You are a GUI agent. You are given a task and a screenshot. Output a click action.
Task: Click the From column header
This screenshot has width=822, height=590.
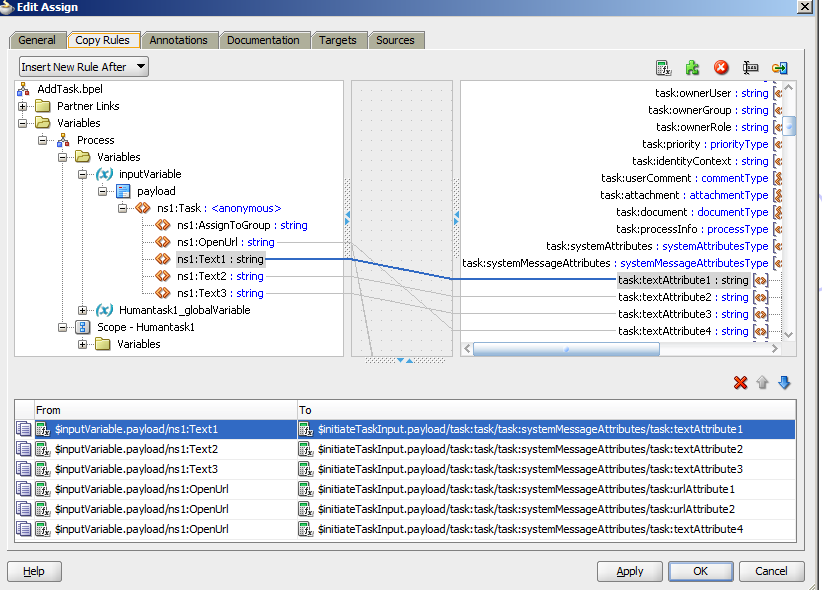pos(165,410)
